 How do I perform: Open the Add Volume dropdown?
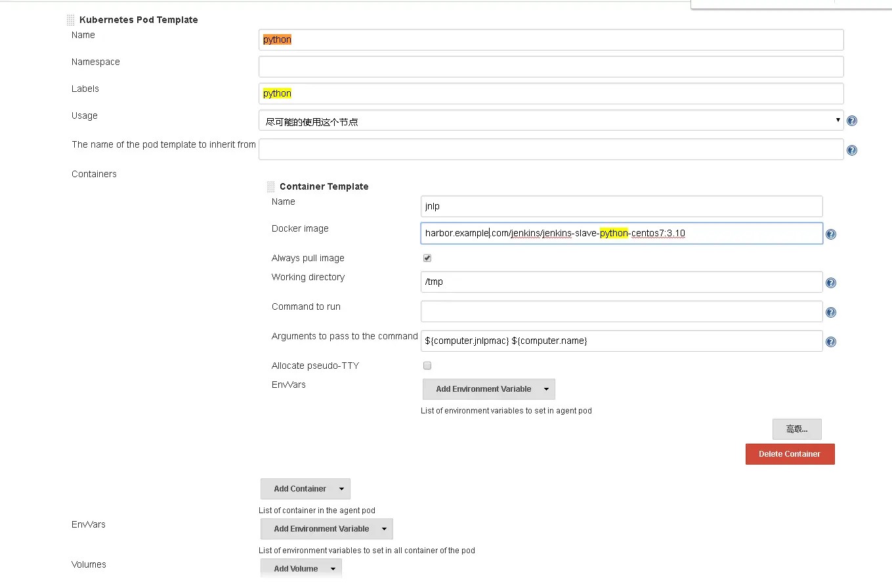301,568
